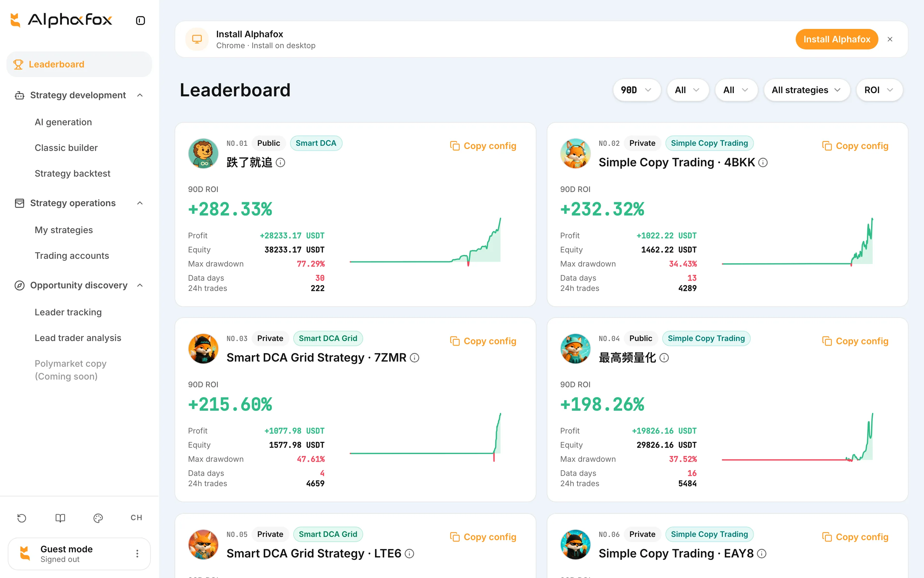Screen dimensions: 924x578
Task: Open Trading accounts page
Action: 72,256
